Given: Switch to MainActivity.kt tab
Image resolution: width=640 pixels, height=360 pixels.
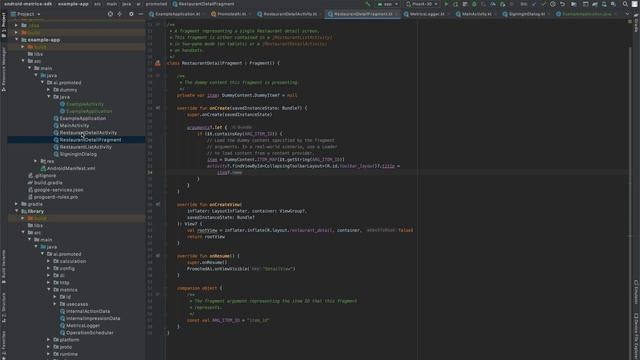Looking at the screenshot, I should coord(476,14).
